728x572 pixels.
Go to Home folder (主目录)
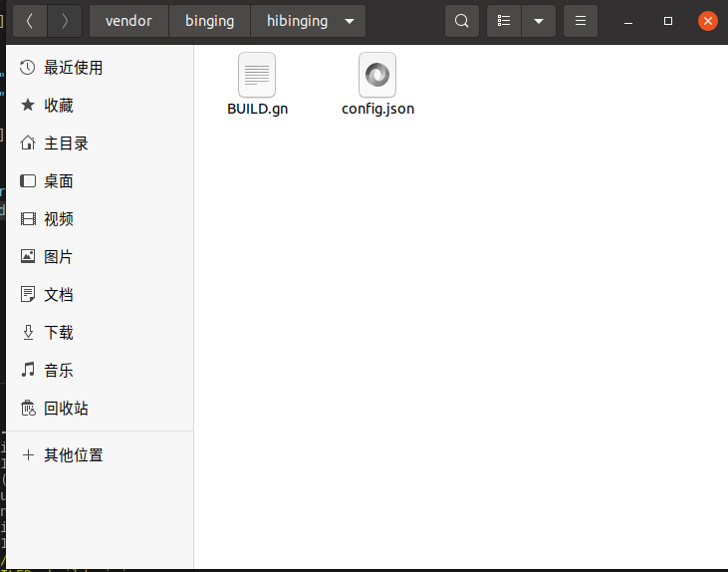pyautogui.click(x=66, y=143)
